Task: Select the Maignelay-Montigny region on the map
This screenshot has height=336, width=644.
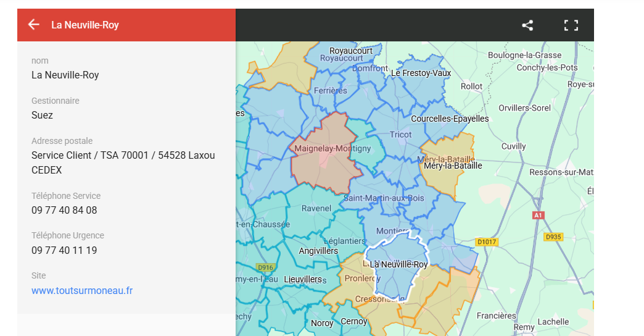Action: tap(324, 161)
